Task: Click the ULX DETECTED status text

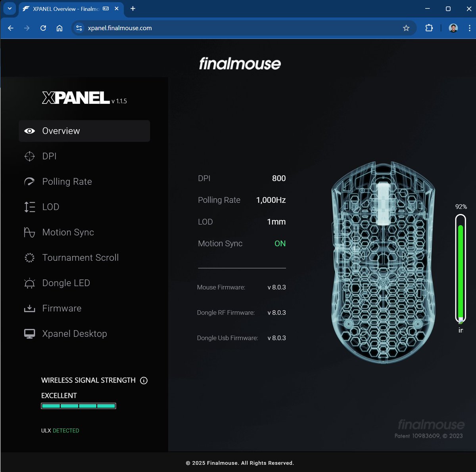Action: pyautogui.click(x=60, y=430)
